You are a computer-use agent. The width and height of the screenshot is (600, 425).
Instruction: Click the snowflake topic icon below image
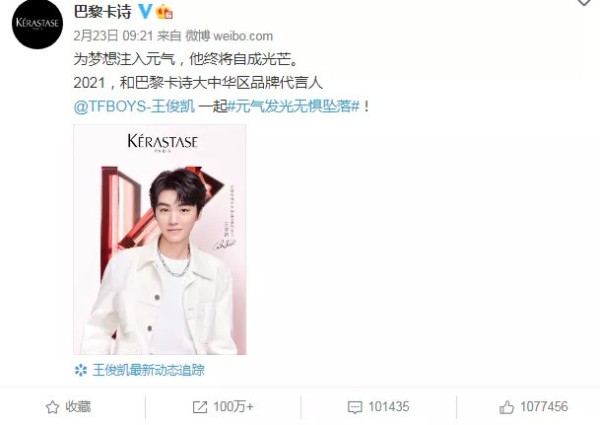point(81,370)
